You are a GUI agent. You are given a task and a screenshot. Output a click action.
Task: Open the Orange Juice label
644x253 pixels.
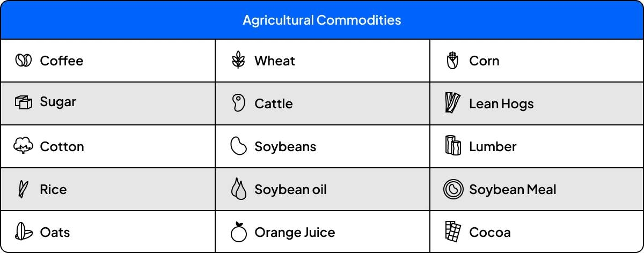(x=295, y=232)
